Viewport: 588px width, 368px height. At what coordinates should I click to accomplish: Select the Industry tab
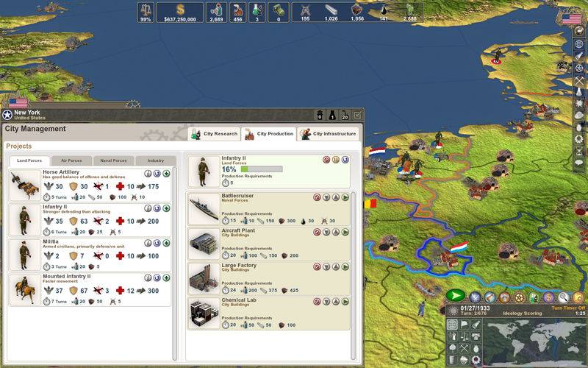pos(156,160)
